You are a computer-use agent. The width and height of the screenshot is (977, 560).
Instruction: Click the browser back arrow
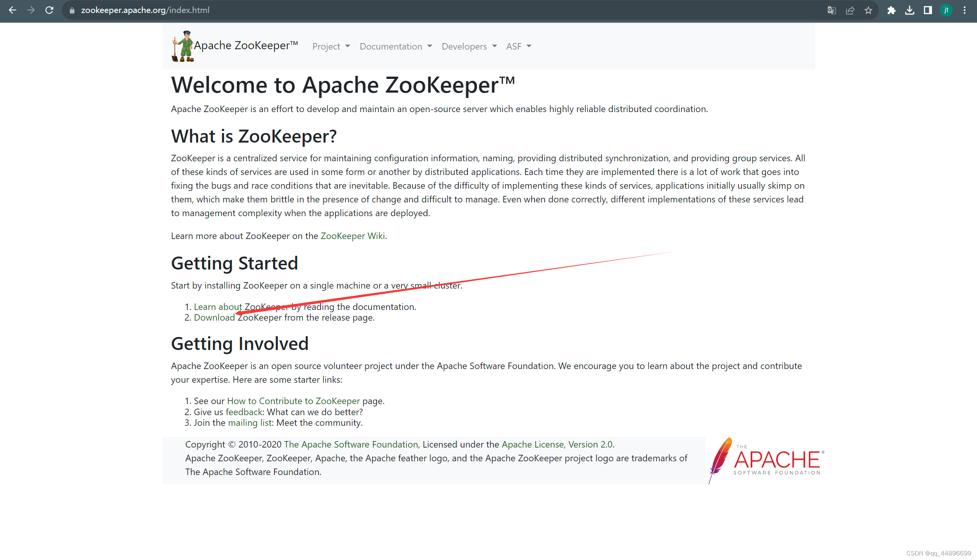coord(13,10)
